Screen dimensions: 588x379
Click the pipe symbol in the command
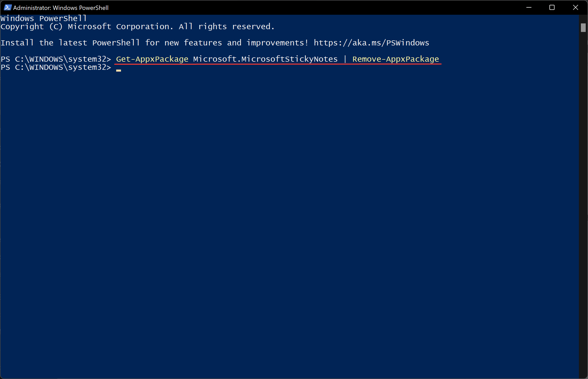pos(345,59)
